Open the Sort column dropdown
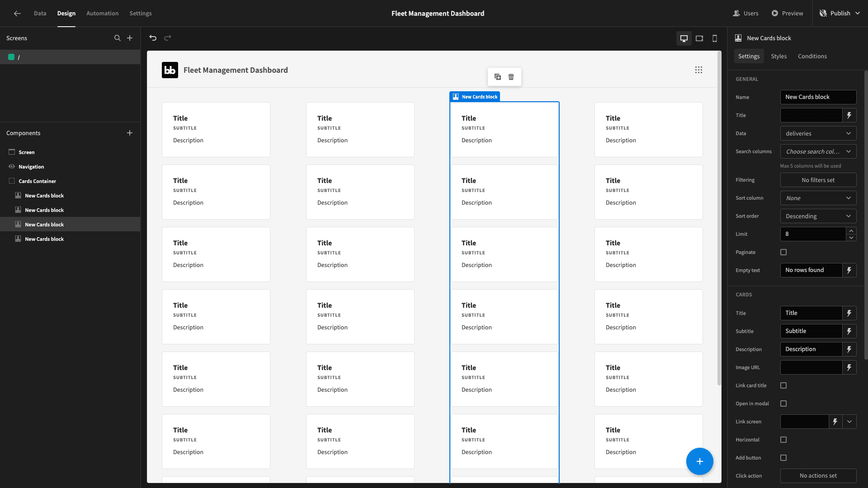The image size is (868, 488). tap(818, 198)
